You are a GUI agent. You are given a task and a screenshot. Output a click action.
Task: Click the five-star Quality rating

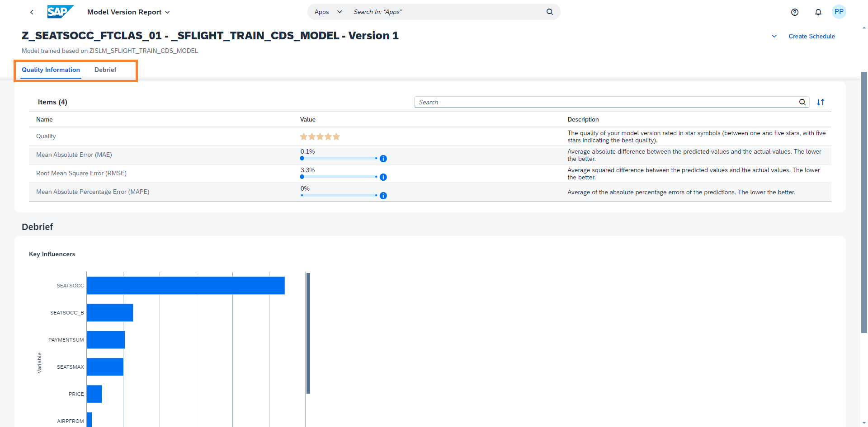coord(320,136)
